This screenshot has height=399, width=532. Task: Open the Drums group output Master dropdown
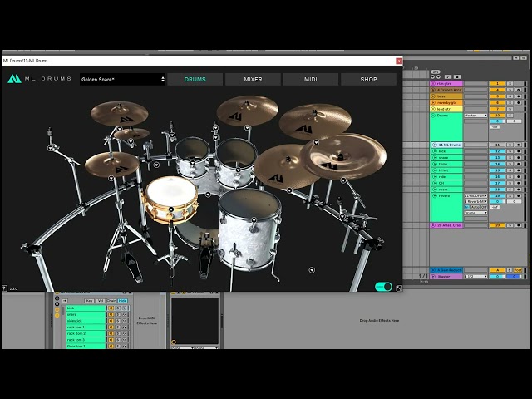475,116
